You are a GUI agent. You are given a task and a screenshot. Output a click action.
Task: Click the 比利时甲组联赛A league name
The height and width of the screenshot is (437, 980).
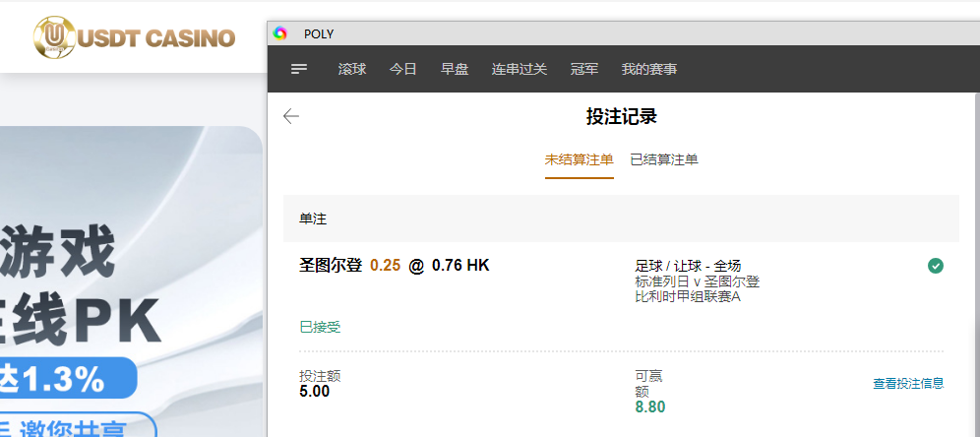pos(688,297)
